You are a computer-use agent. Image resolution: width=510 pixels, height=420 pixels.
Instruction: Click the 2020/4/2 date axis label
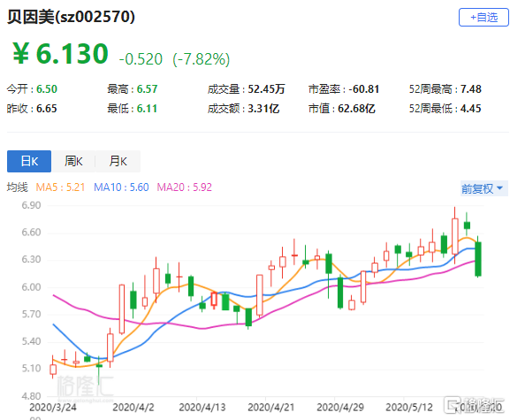tap(133, 408)
